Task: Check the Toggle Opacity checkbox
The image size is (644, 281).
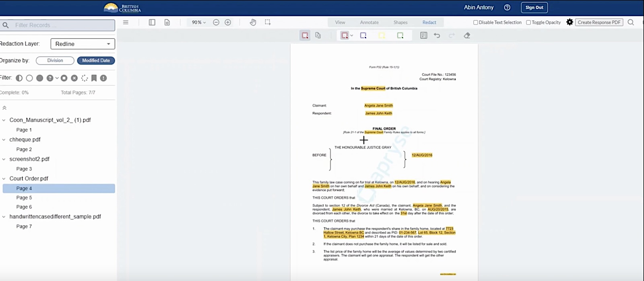Action: point(528,23)
